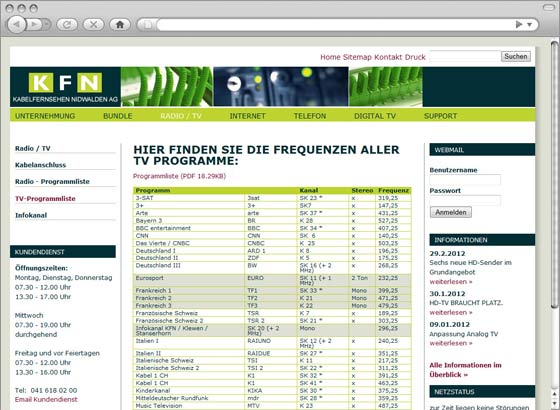560x410 pixels.
Task: Click the browser forward arrow button
Action: [35, 24]
